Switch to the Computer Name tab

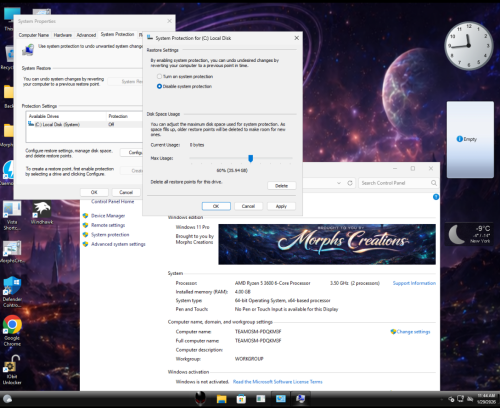point(34,35)
